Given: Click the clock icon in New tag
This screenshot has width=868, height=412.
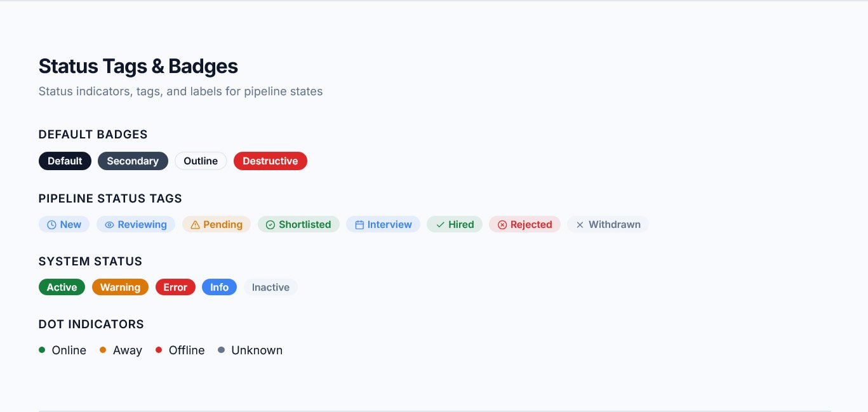Looking at the screenshot, I should click(x=51, y=225).
